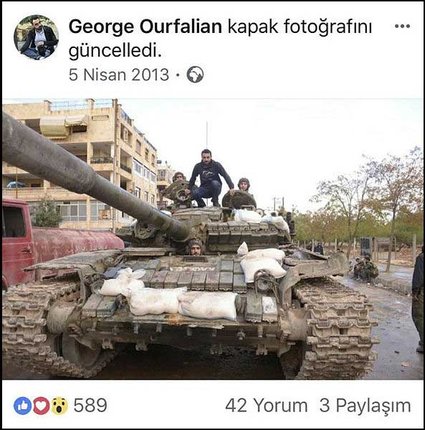Show who reacted via the 589 count
Viewport: 425px width, 430px height.
point(90,406)
